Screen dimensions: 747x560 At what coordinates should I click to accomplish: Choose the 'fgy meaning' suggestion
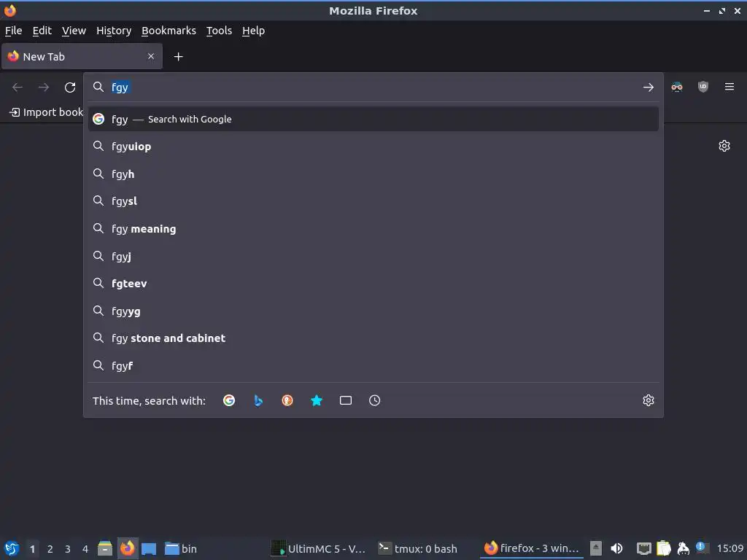[x=373, y=228]
